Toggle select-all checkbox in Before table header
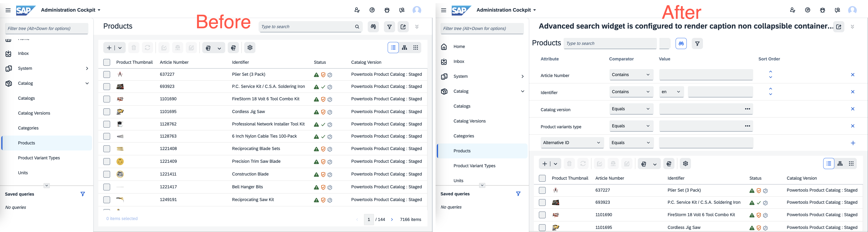The height and width of the screenshot is (232, 868). pyautogui.click(x=107, y=62)
